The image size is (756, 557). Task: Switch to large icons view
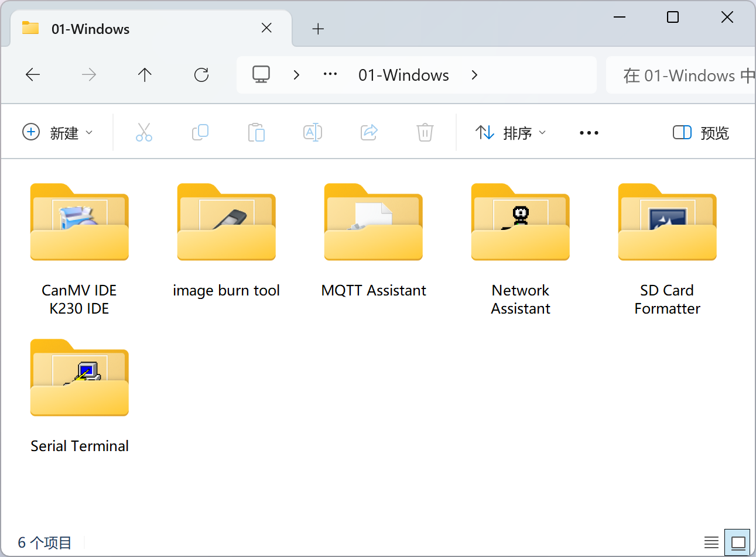click(738, 542)
